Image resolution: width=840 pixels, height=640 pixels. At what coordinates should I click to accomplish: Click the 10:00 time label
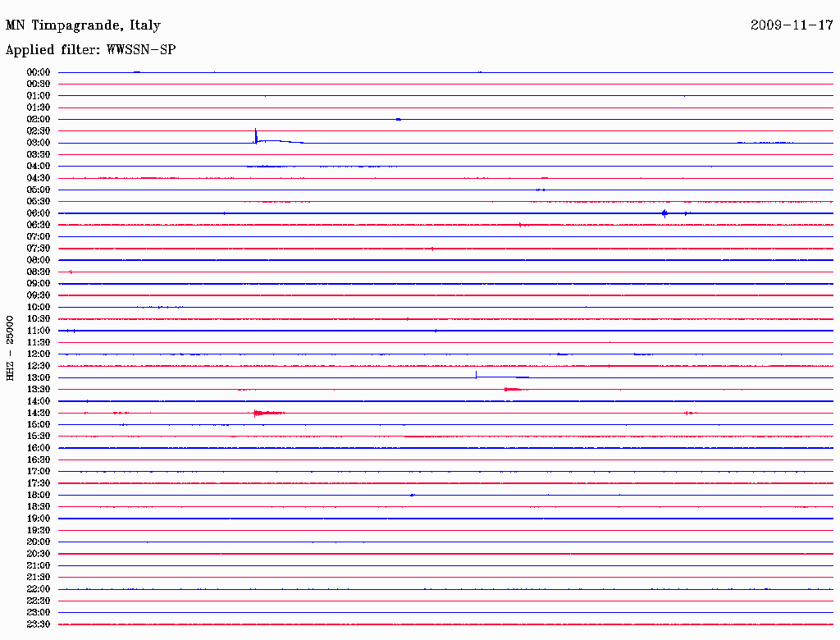[39, 307]
